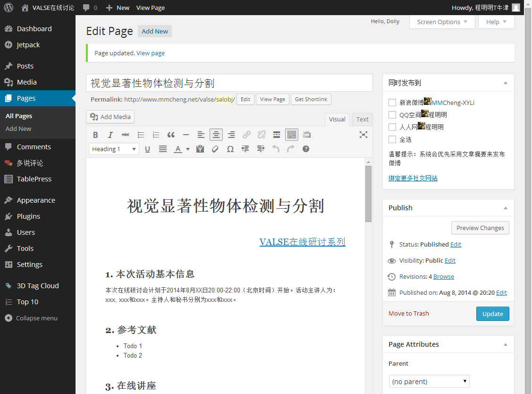Screen dimensions: 532x394
Task: Insert a blockquote in the editor
Action: coord(171,135)
